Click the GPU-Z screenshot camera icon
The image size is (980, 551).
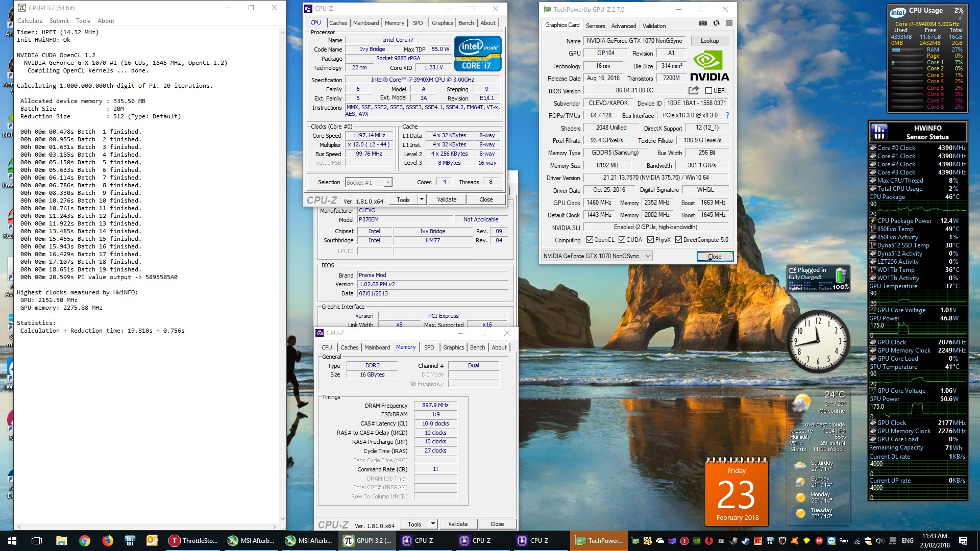coord(703,23)
